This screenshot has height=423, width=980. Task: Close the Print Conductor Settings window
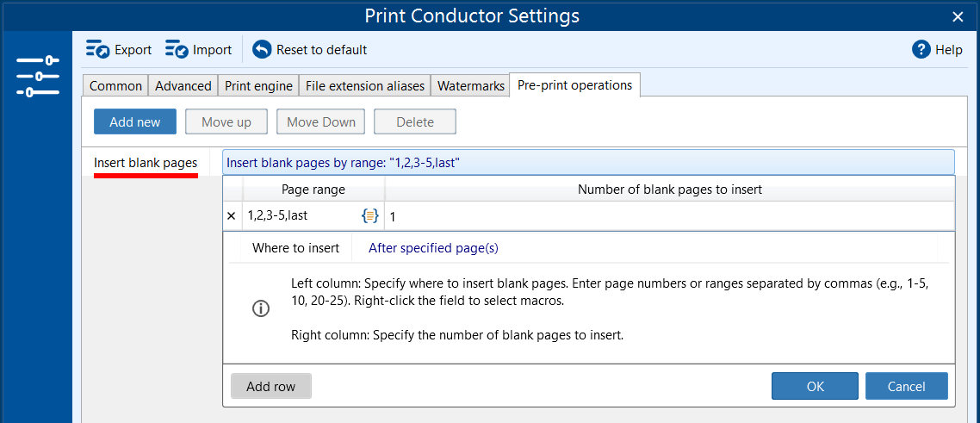pyautogui.click(x=958, y=16)
